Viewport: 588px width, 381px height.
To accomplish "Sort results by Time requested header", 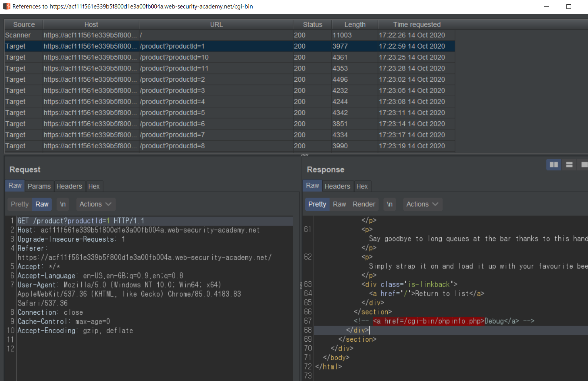I will pyautogui.click(x=417, y=25).
